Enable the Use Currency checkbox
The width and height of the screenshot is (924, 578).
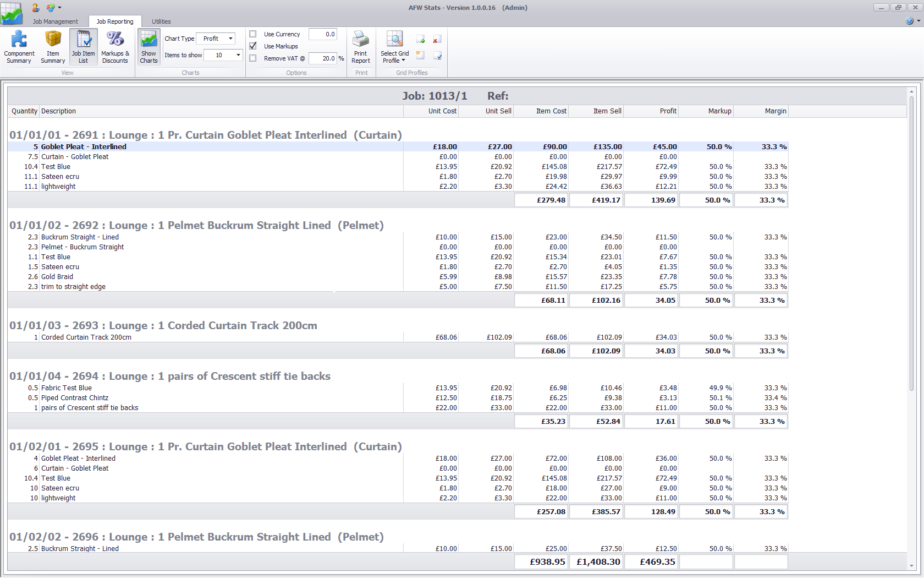[253, 34]
